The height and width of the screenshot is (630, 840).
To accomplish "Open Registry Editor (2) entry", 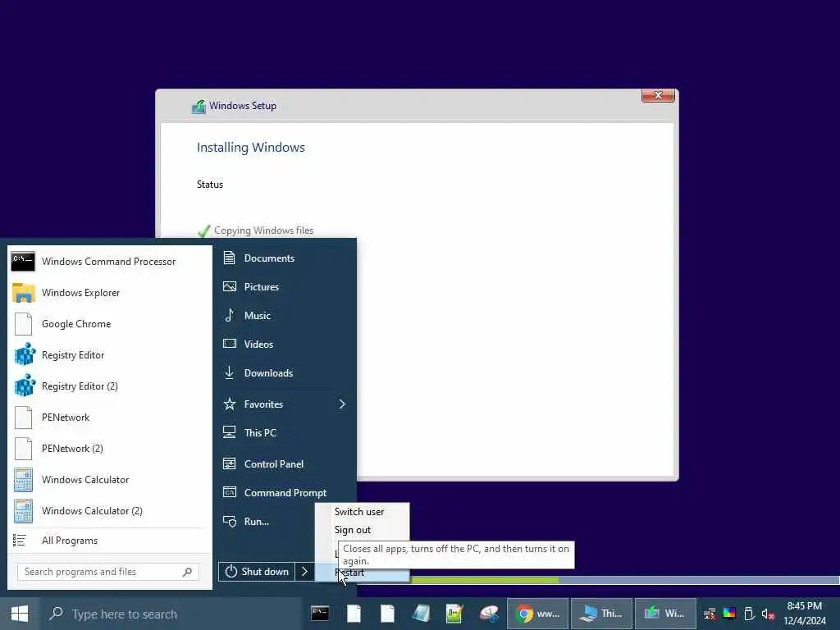I will click(110, 386).
